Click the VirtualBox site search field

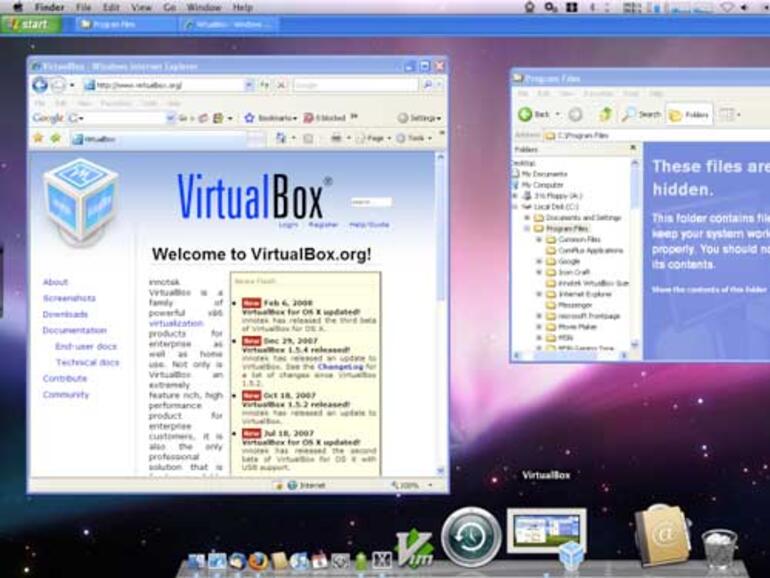pyautogui.click(x=371, y=202)
